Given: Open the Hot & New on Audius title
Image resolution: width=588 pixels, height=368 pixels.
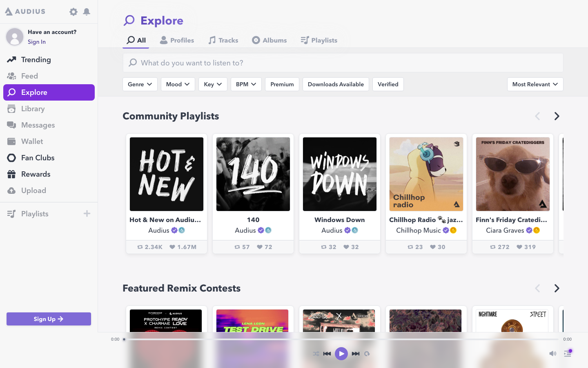Looking at the screenshot, I should click(165, 220).
